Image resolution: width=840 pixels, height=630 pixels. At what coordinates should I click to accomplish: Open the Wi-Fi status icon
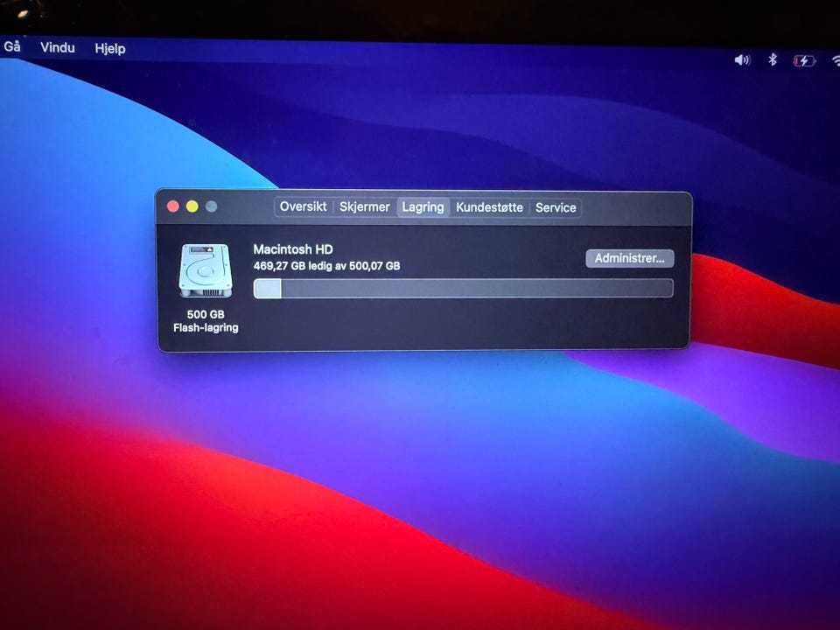point(836,61)
